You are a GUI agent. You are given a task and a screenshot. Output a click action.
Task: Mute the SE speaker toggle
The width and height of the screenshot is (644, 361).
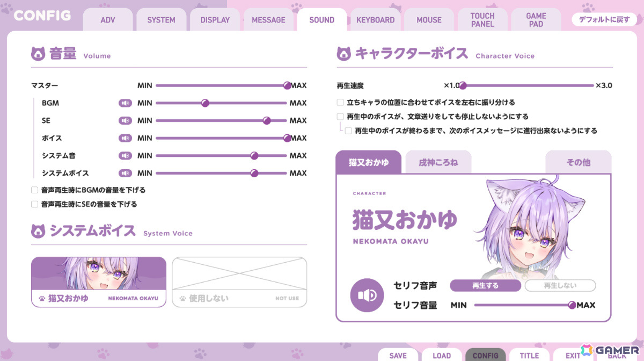point(125,120)
